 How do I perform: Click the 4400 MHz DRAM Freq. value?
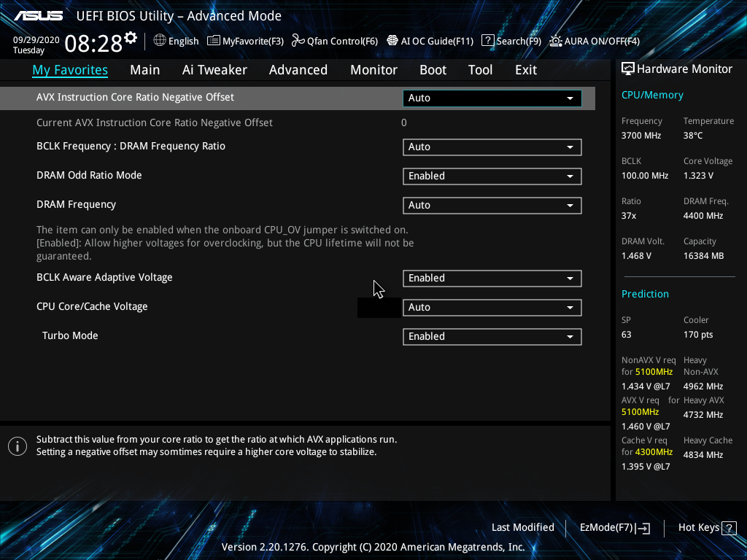(x=703, y=216)
